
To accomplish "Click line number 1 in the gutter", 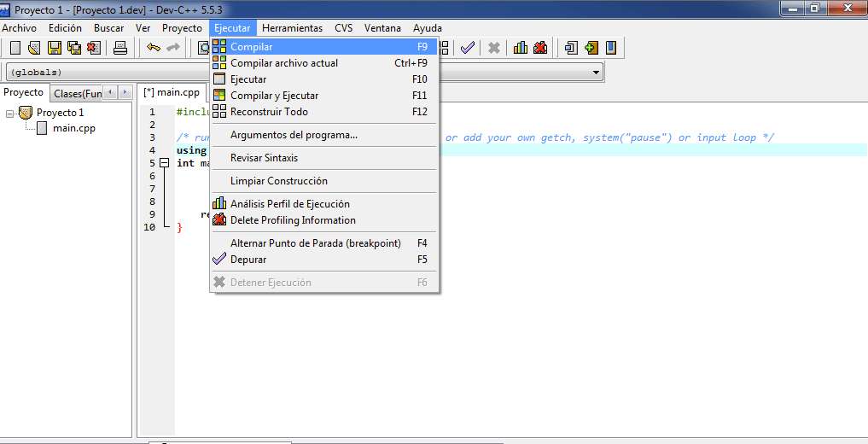I will [x=152, y=112].
